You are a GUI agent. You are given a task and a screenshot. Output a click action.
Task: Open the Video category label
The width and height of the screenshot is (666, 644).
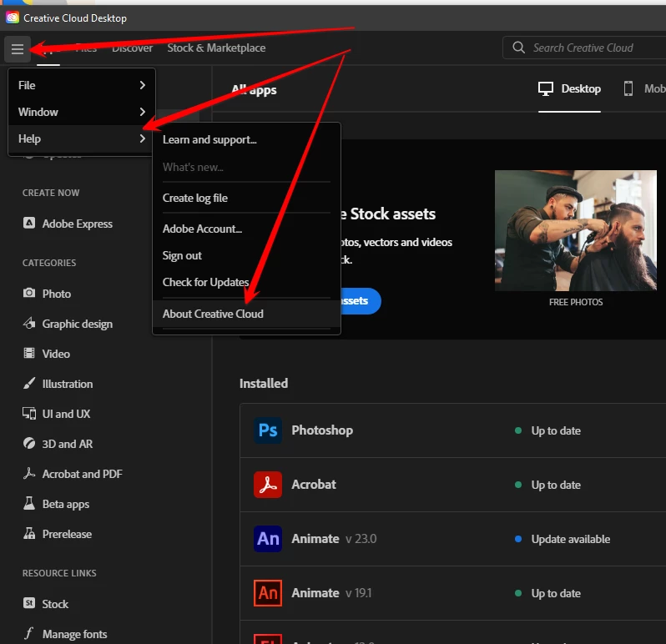click(x=56, y=354)
